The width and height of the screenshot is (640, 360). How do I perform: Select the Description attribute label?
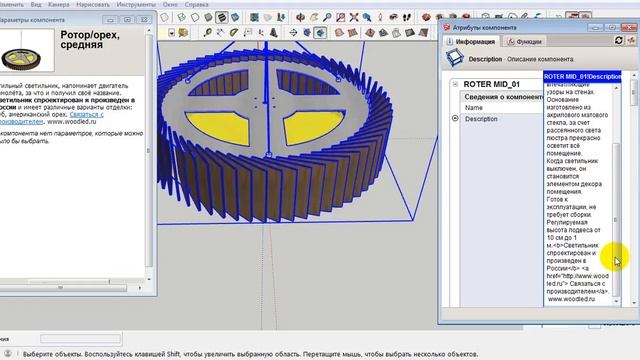(481, 119)
